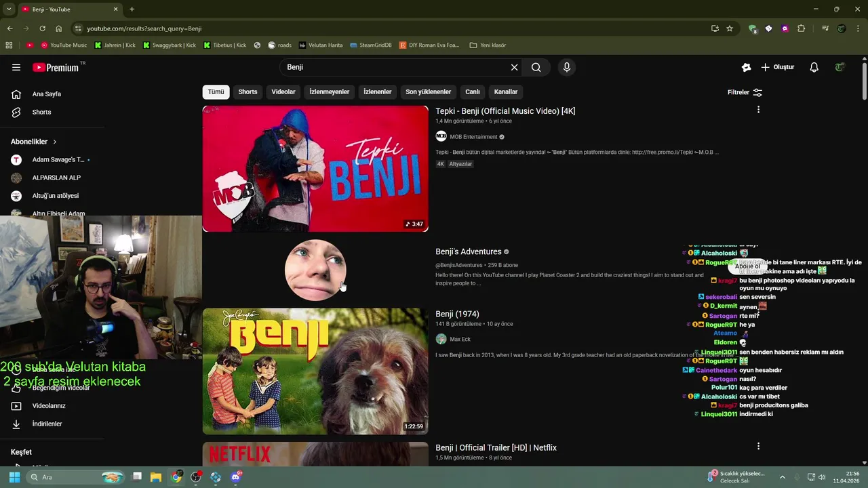The height and width of the screenshot is (488, 868).
Task: Select the İzlenenler filter chip
Action: point(377,91)
